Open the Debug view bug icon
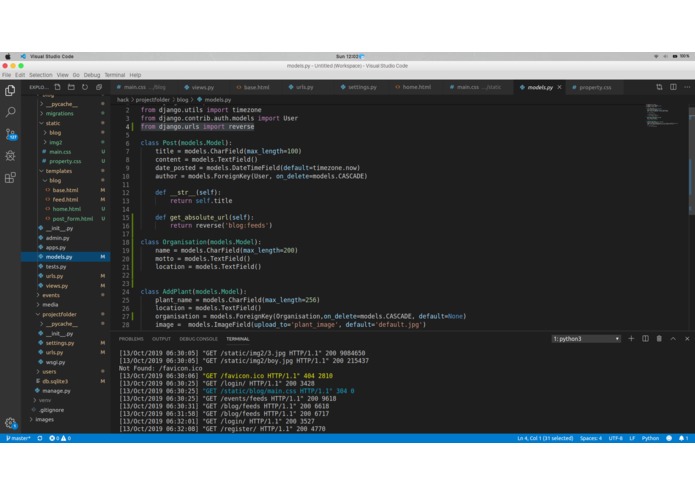 pyautogui.click(x=10, y=156)
